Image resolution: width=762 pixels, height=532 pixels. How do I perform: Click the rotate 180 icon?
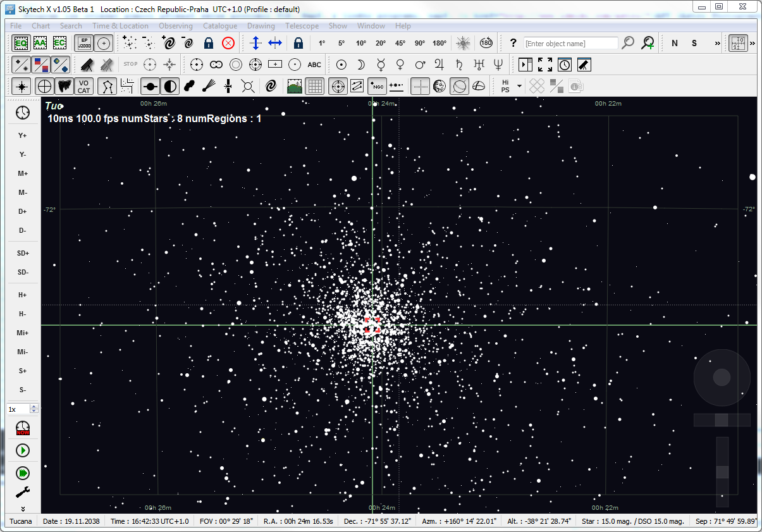tap(486, 43)
